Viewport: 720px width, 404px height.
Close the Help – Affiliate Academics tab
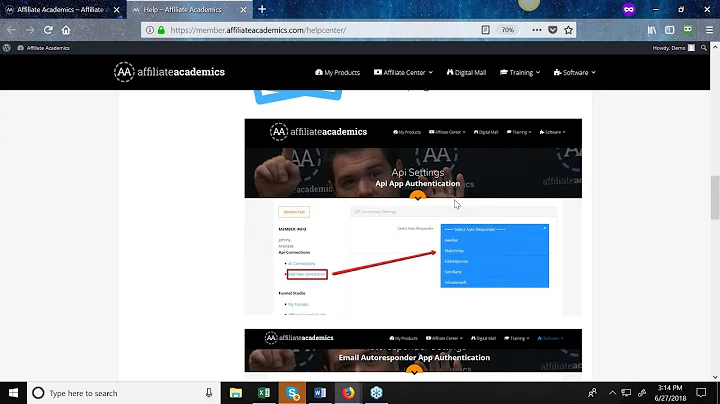point(243,9)
